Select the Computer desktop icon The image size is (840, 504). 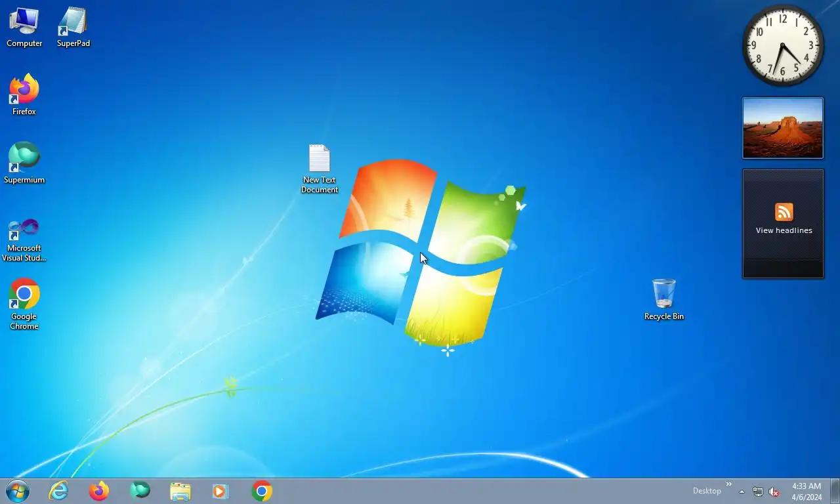coord(24,28)
